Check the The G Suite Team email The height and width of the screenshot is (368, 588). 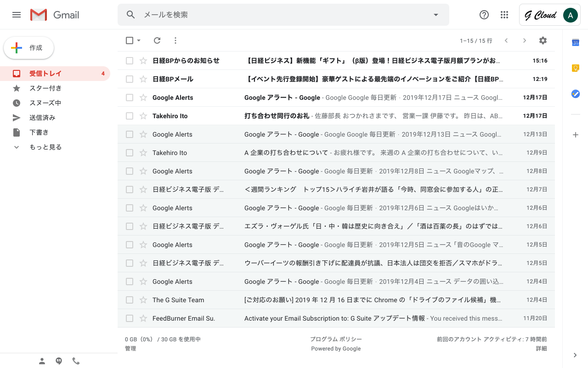point(130,300)
